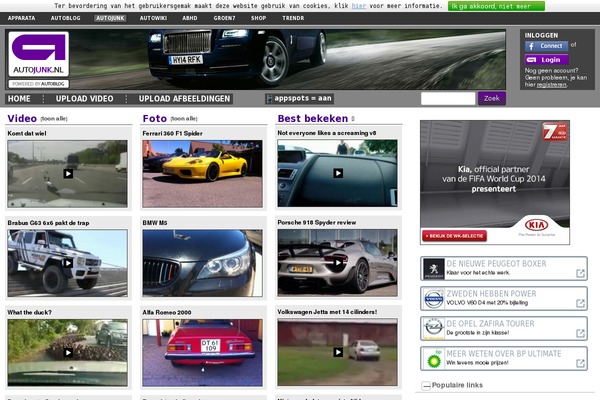Click the 'Bekijk de WK-selectie' button

click(454, 236)
